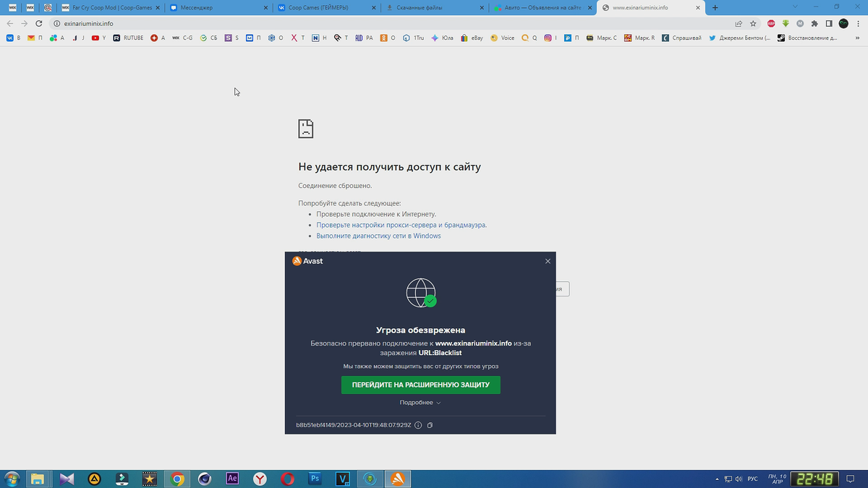Open the Джереми Бентом bookmark

(739, 38)
